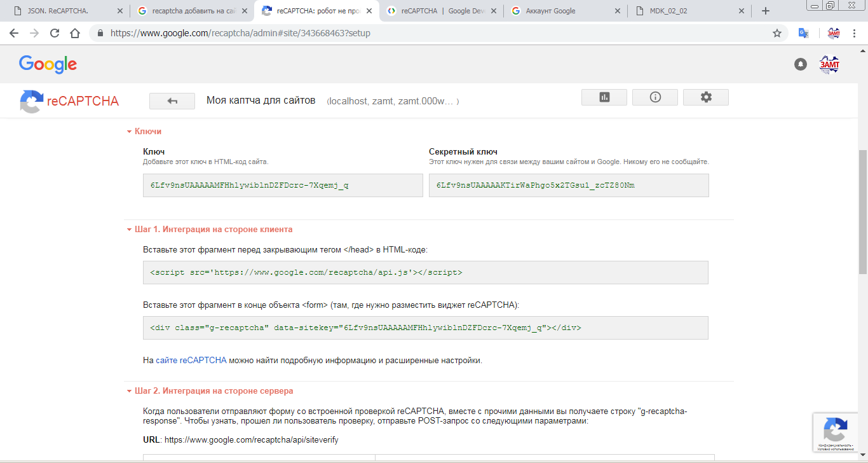This screenshot has height=463, width=868.
Task: Close the 'recaptcha добавить на сай' tab
Action: tap(245, 11)
